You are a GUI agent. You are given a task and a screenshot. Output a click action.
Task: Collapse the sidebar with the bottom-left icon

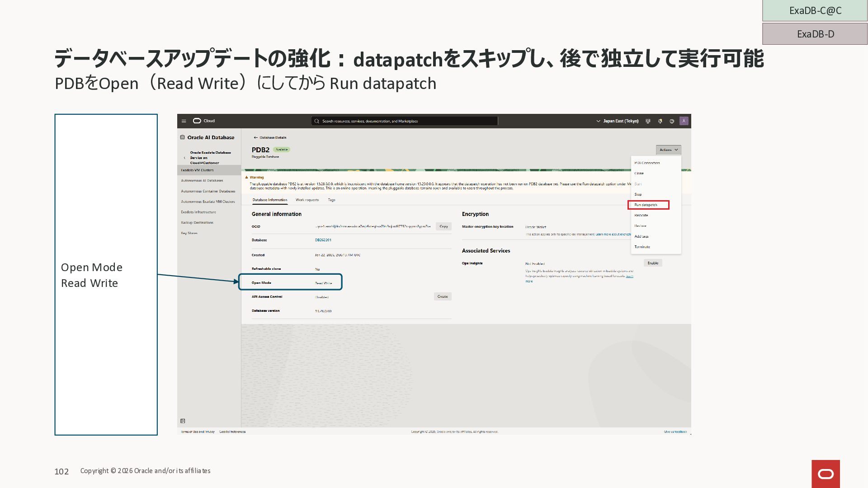183,421
